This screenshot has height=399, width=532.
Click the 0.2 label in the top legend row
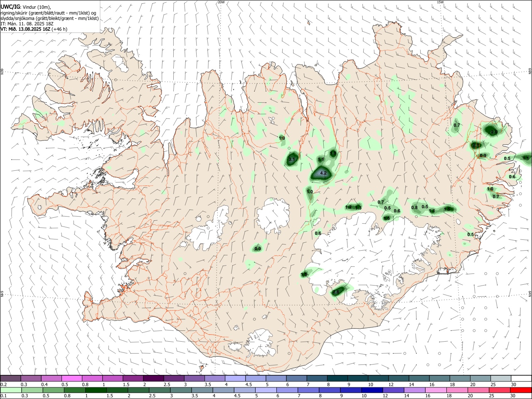4,384
